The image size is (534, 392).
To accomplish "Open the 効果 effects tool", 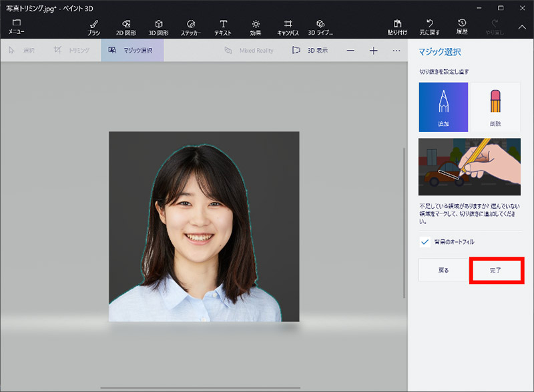I will tap(256, 27).
